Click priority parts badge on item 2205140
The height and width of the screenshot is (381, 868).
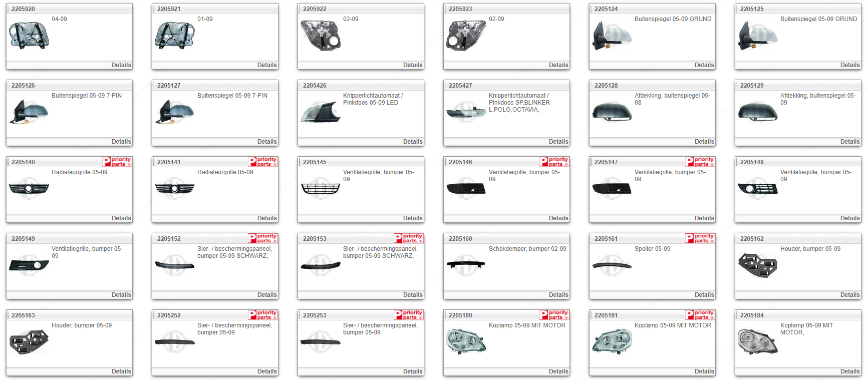click(x=117, y=162)
